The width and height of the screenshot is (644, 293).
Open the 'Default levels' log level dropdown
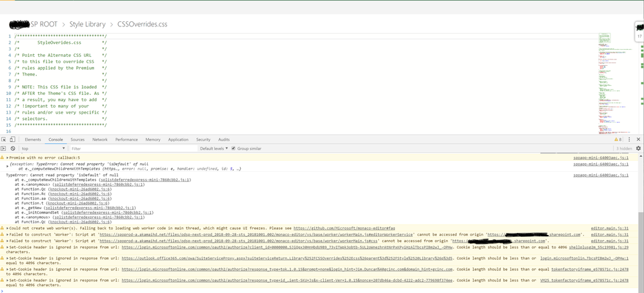(214, 148)
